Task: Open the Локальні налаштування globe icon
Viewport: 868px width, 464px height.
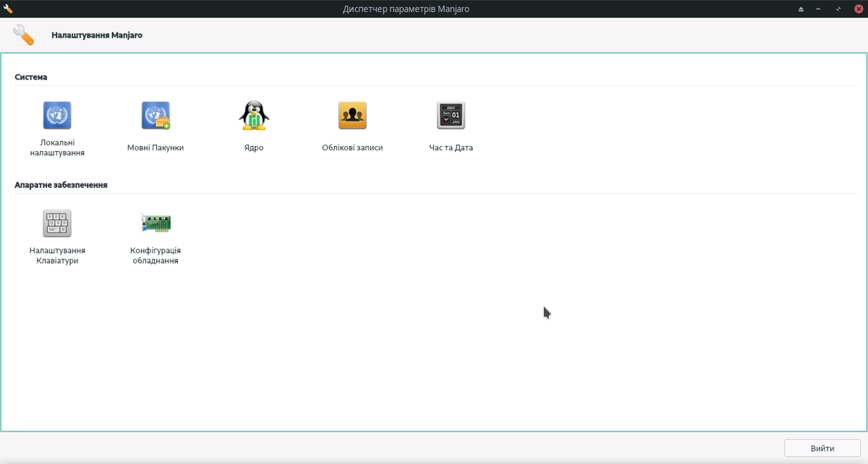Action: (57, 115)
